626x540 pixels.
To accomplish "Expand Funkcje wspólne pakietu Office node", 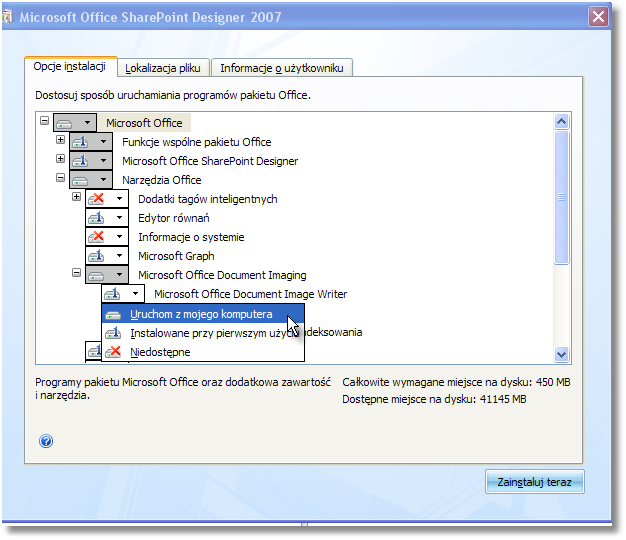I will point(60,139).
